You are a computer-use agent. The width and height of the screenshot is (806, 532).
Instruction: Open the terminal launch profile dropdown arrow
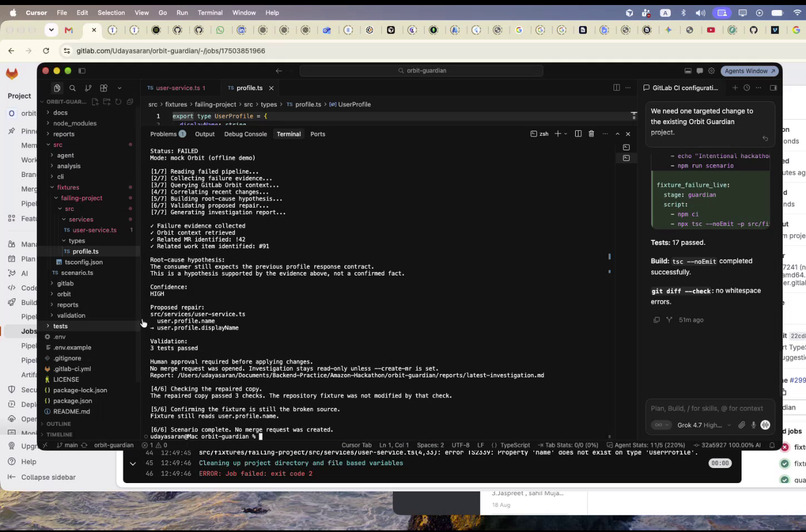point(566,134)
